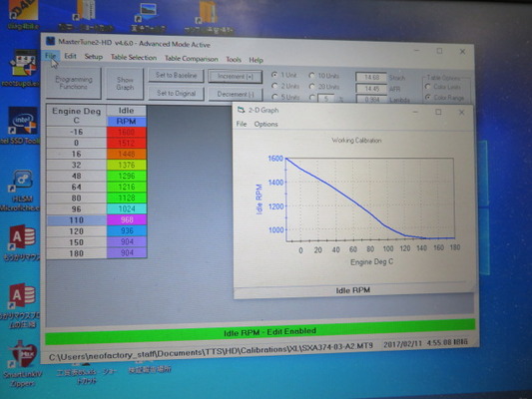Open the lower Access database desktop shortcut
532x399 pixels.
tap(21, 307)
